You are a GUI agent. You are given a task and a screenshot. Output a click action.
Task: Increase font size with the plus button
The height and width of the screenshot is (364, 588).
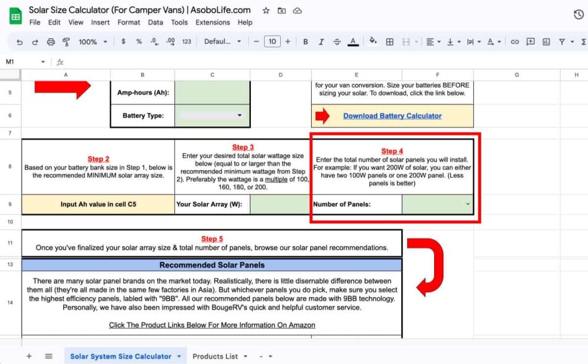pyautogui.click(x=288, y=41)
